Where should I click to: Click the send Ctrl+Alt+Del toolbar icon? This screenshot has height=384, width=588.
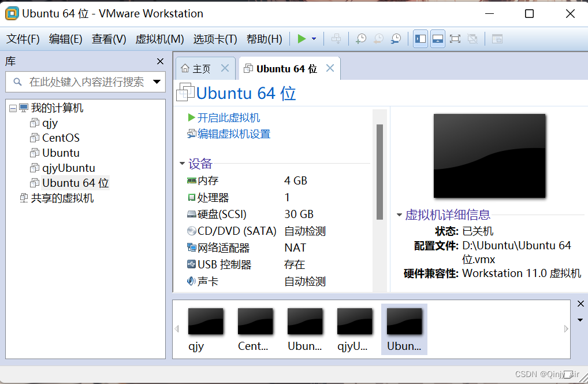(x=336, y=39)
